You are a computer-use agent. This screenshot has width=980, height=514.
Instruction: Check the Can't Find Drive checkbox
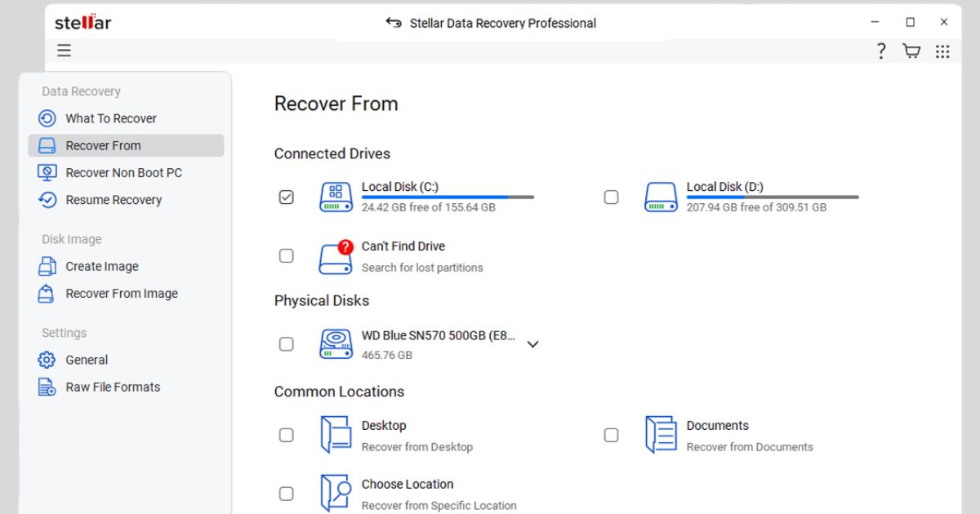click(x=286, y=256)
